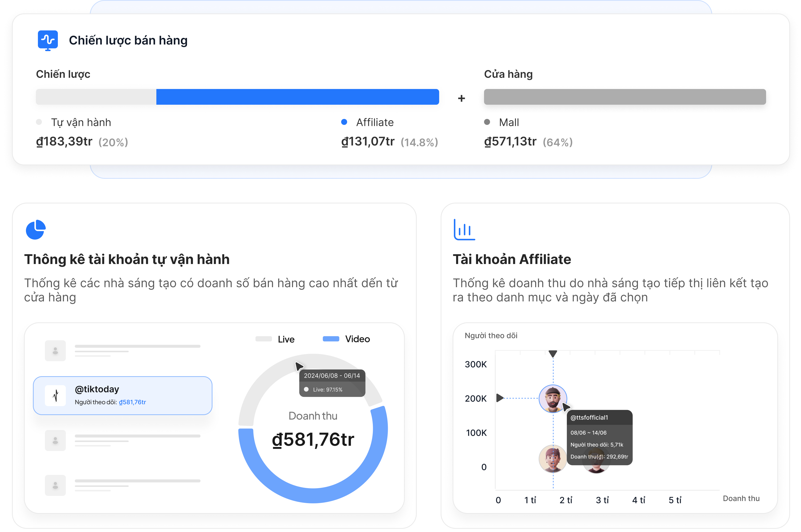Click the đ183,39tr value
Viewport: 801px width, 532px height.
point(64,142)
